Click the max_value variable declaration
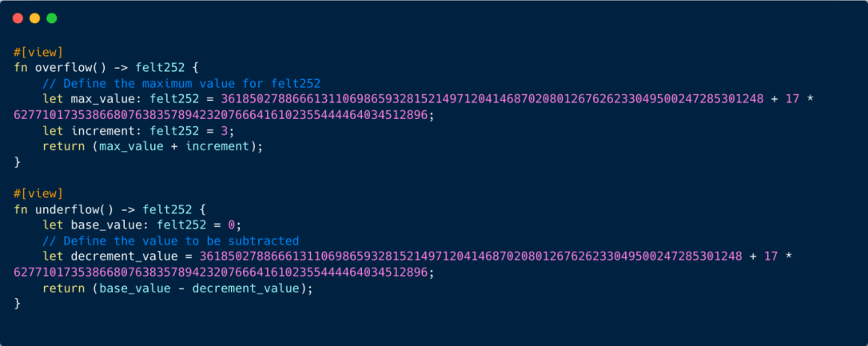Viewport: 868px width, 346px height. pyautogui.click(x=103, y=100)
